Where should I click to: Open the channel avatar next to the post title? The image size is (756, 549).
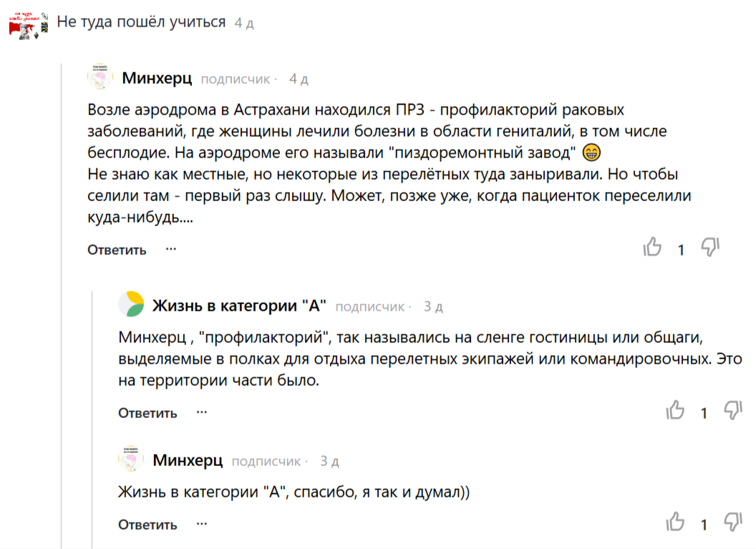29,21
